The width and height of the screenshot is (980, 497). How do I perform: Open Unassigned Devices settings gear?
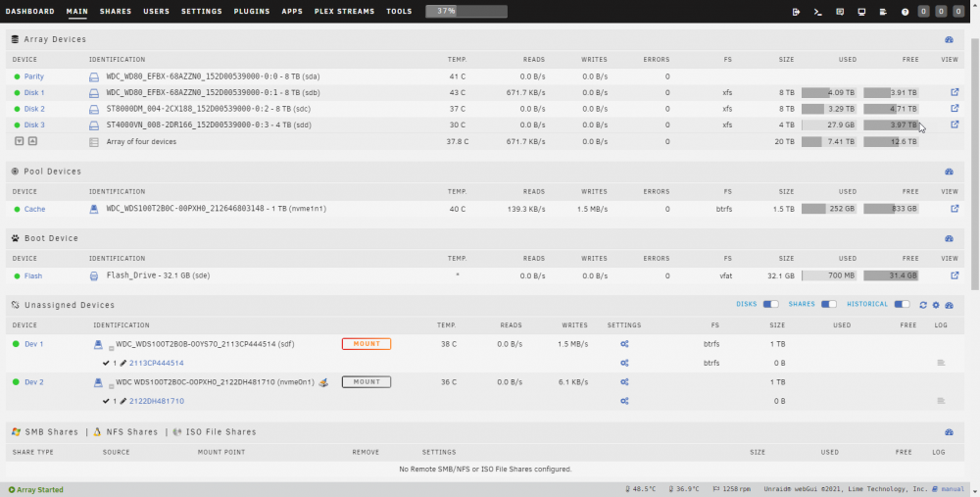tap(936, 305)
